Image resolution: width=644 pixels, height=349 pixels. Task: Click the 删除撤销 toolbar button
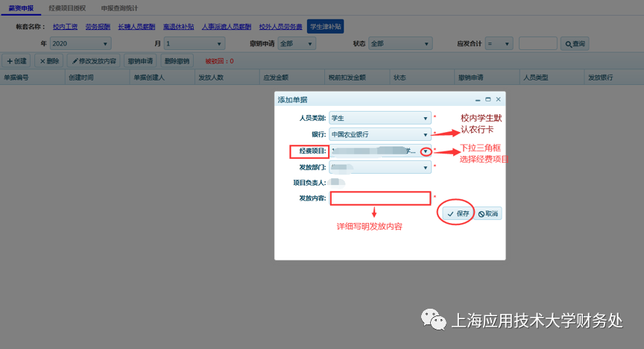[177, 61]
